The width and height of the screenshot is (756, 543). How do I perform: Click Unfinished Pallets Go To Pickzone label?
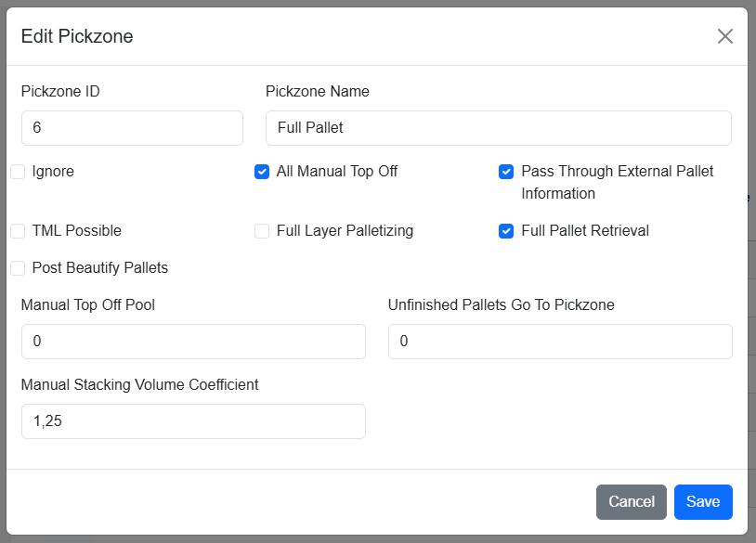[501, 305]
